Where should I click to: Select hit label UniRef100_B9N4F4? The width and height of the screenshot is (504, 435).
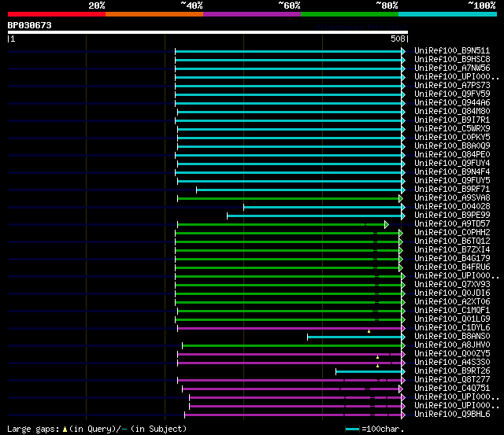pyautogui.click(x=452, y=172)
